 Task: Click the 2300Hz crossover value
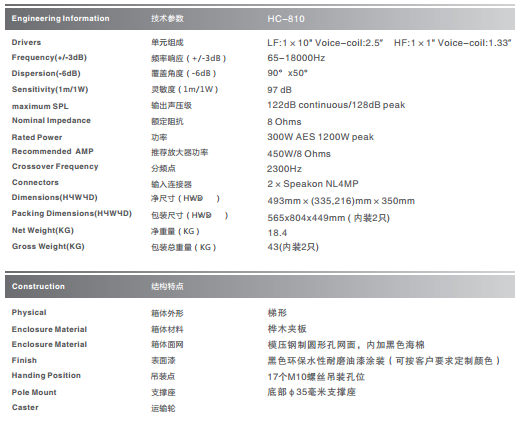(x=284, y=169)
